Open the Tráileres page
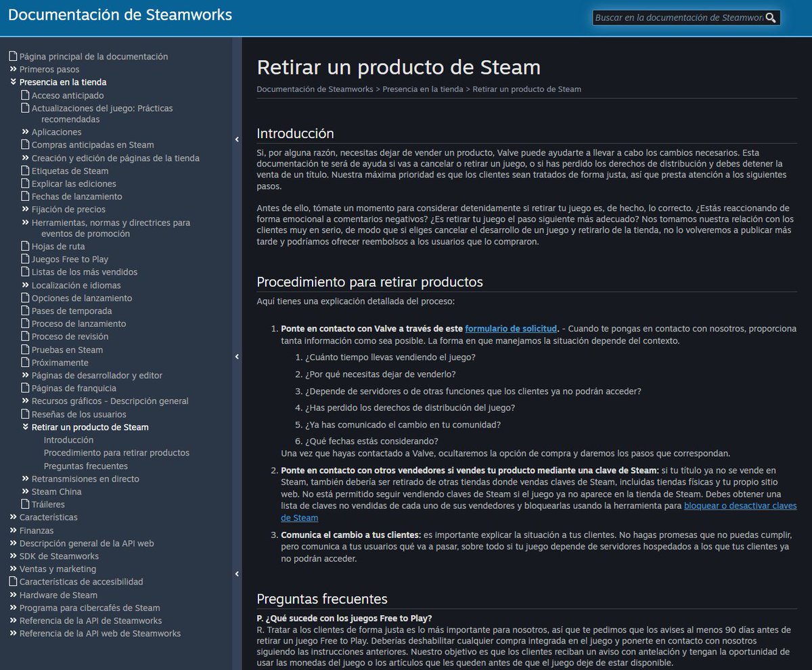The image size is (812, 670). click(x=48, y=505)
